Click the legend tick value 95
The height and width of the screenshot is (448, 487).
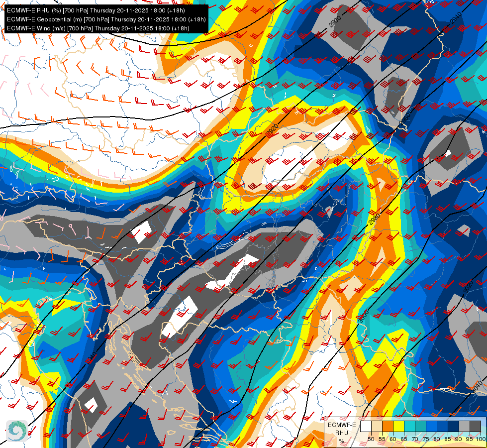(469, 440)
